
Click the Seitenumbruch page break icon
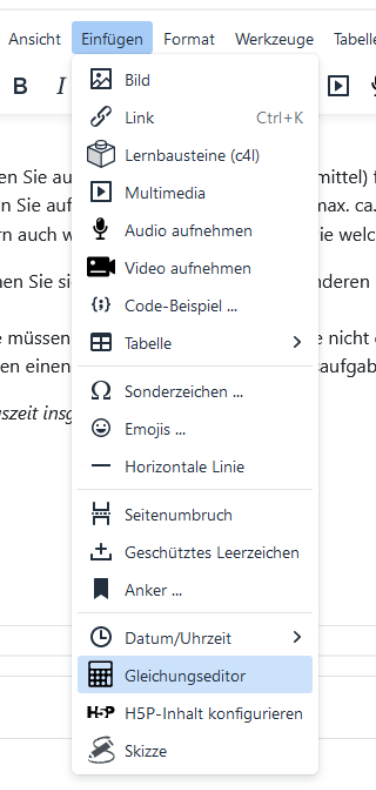click(101, 514)
